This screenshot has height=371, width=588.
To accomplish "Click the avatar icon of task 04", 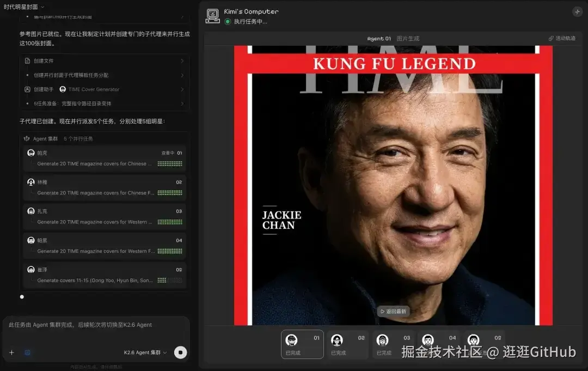I will (31, 240).
